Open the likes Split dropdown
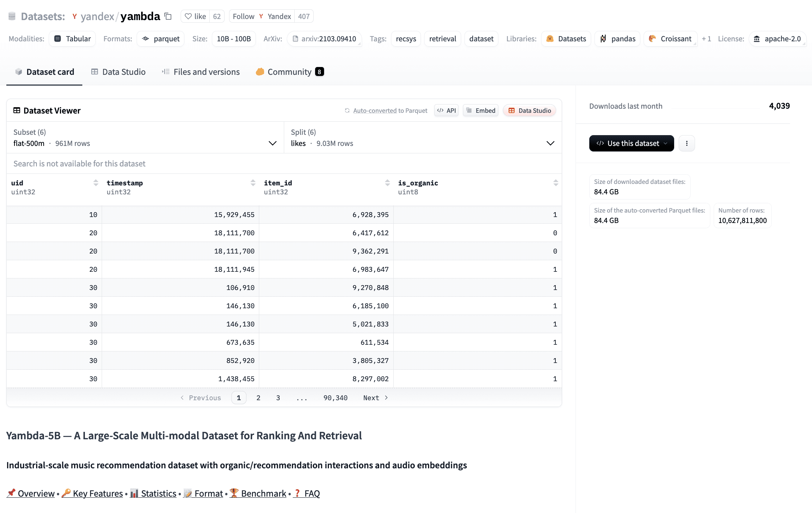Screen dimensions: 812x513 point(550,143)
